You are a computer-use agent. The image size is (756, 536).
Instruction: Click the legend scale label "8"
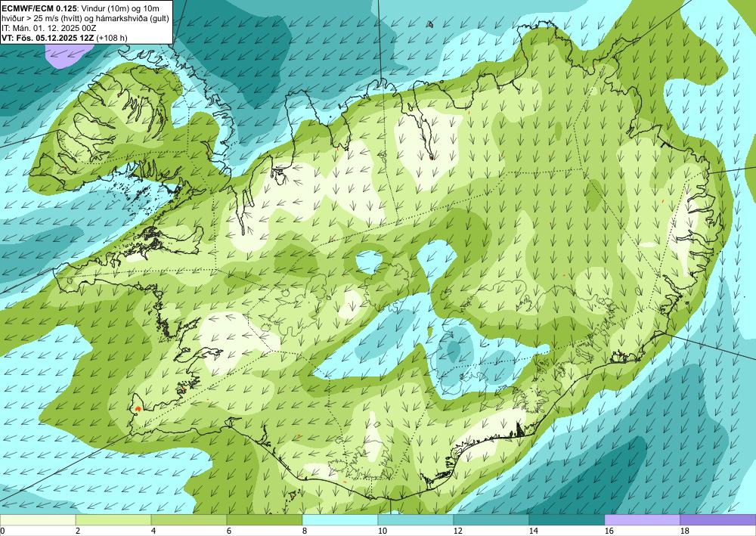tap(305, 531)
